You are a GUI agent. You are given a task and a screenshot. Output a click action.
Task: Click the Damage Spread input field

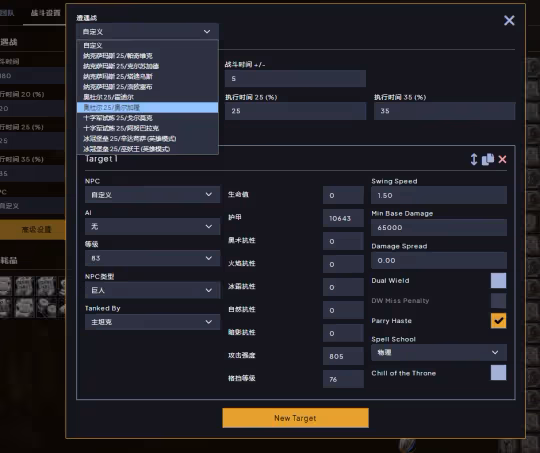pyautogui.click(x=439, y=260)
